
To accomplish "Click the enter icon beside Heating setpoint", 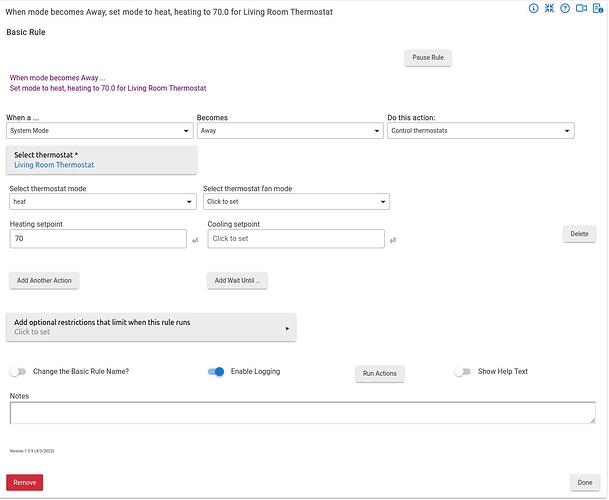I will (x=195, y=240).
